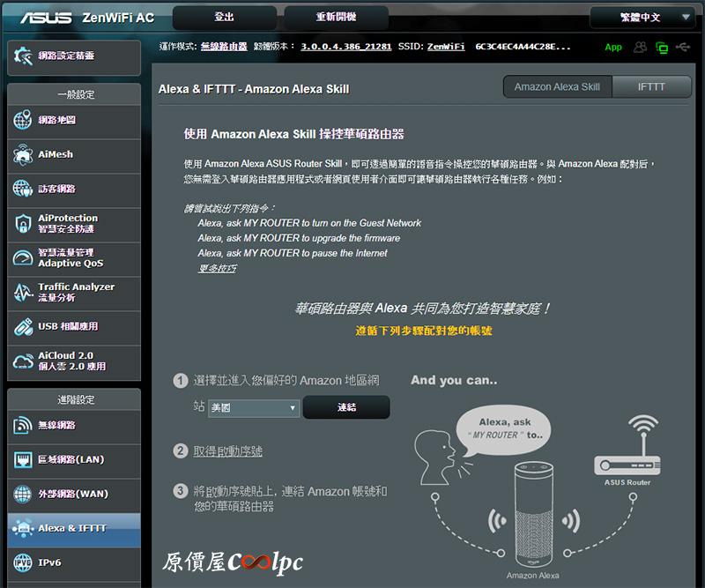Click the USB status icon in header
Image resolution: width=705 pixels, height=588 pixels.
[x=682, y=47]
